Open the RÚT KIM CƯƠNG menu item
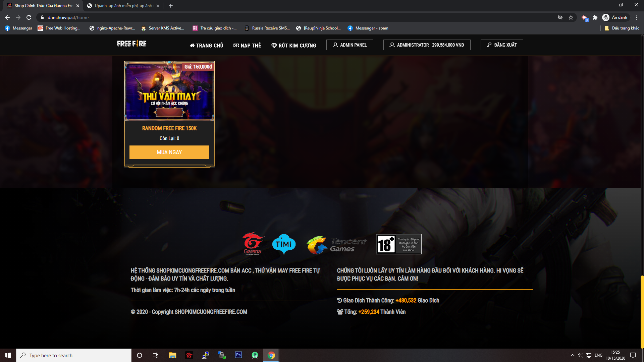 coord(294,45)
